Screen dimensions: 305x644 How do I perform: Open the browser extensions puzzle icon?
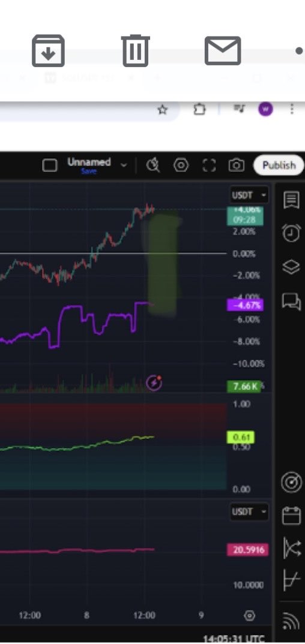click(199, 109)
